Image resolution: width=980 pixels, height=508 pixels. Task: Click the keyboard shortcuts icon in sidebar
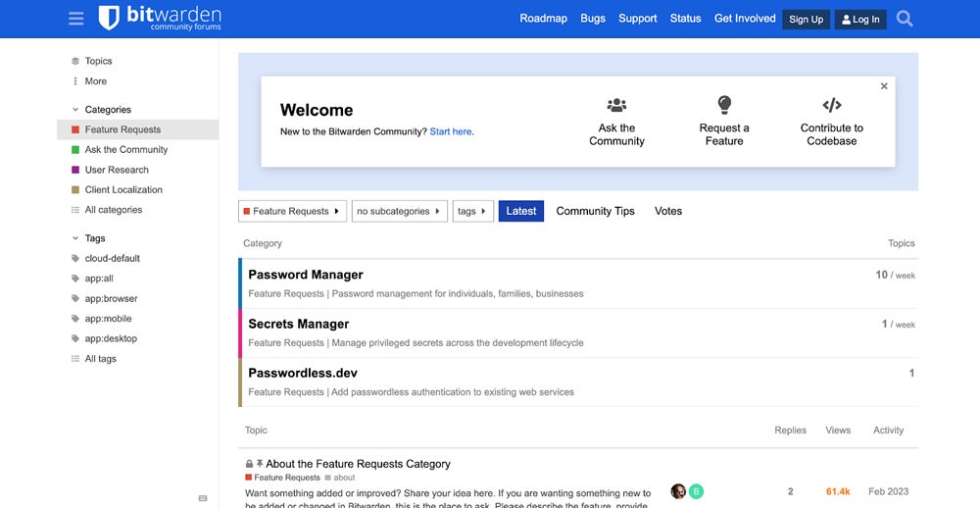pyautogui.click(x=203, y=498)
